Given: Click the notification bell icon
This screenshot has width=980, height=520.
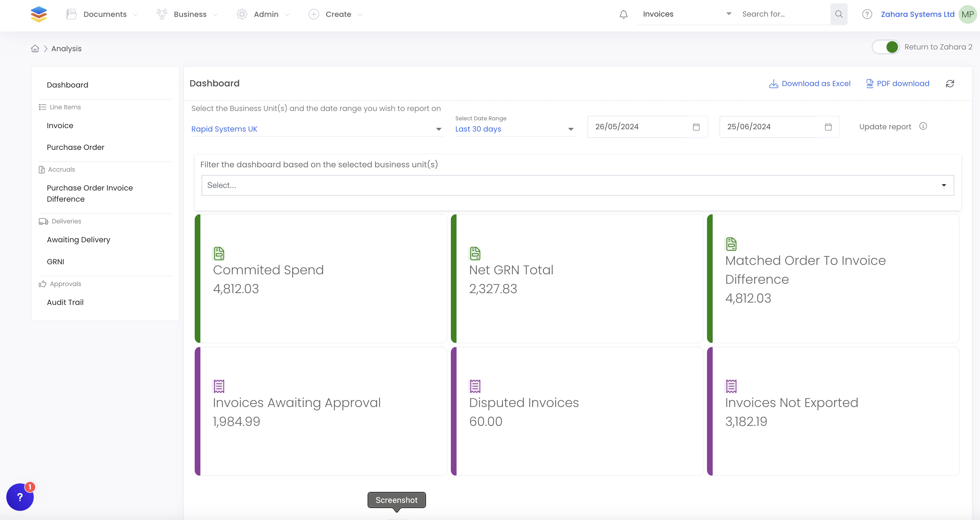Looking at the screenshot, I should [623, 15].
